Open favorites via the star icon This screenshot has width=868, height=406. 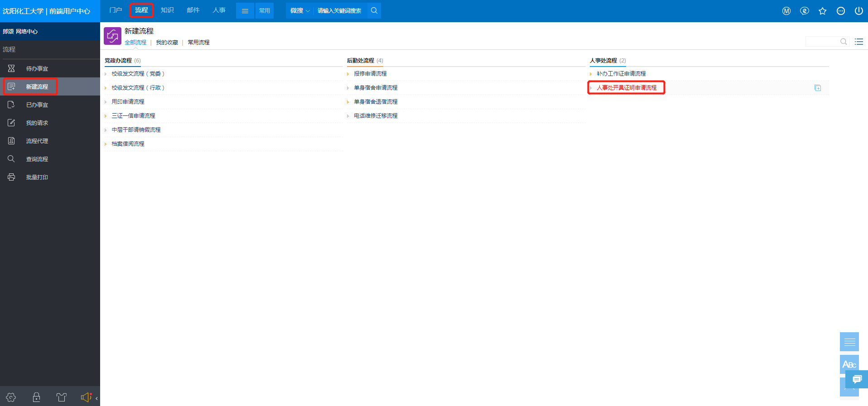823,11
